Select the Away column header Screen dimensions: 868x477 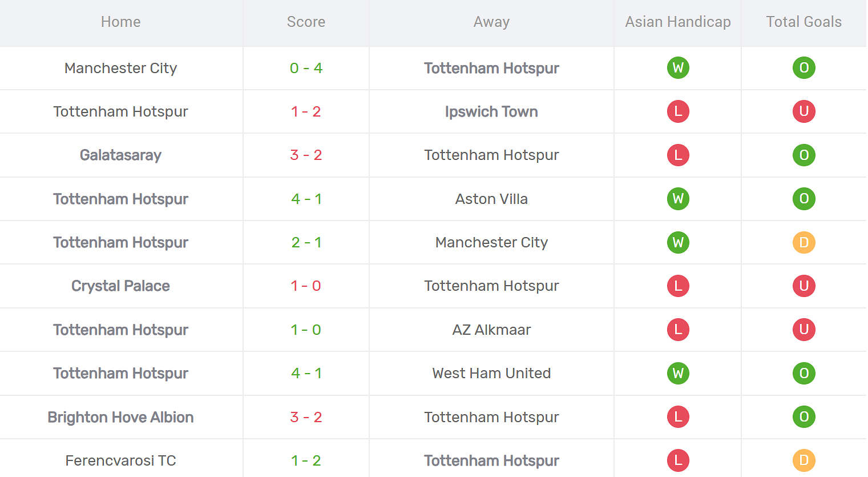pos(491,22)
